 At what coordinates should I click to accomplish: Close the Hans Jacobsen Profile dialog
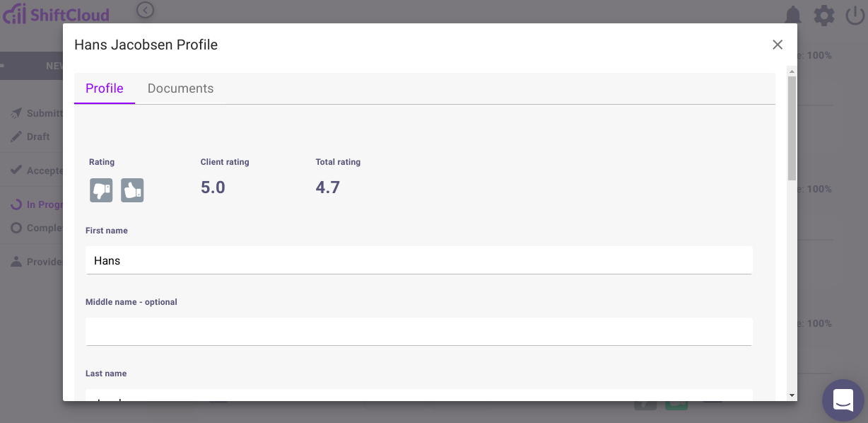778,45
